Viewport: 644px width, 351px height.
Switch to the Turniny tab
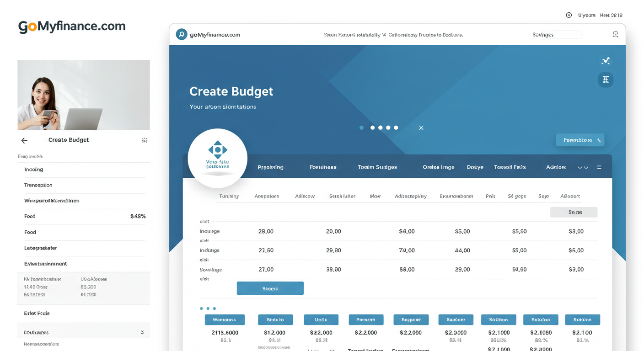coord(229,196)
